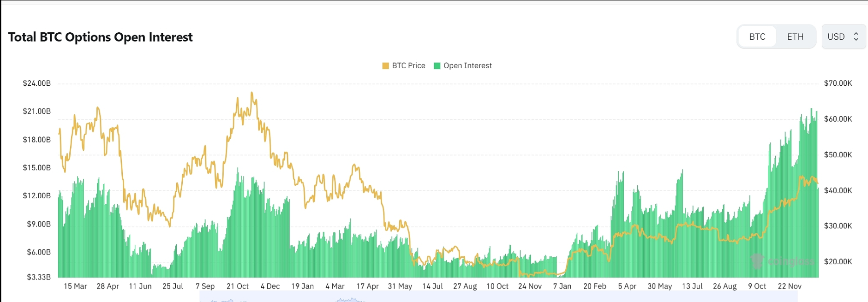Click the '$24.00B' left axis label
Screen dimensions: 868x302
tap(37, 83)
